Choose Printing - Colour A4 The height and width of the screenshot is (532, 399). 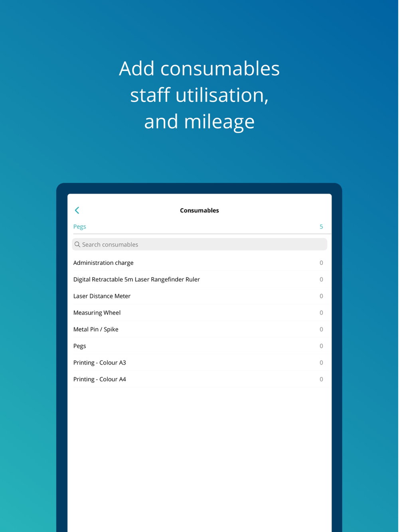[199, 379]
